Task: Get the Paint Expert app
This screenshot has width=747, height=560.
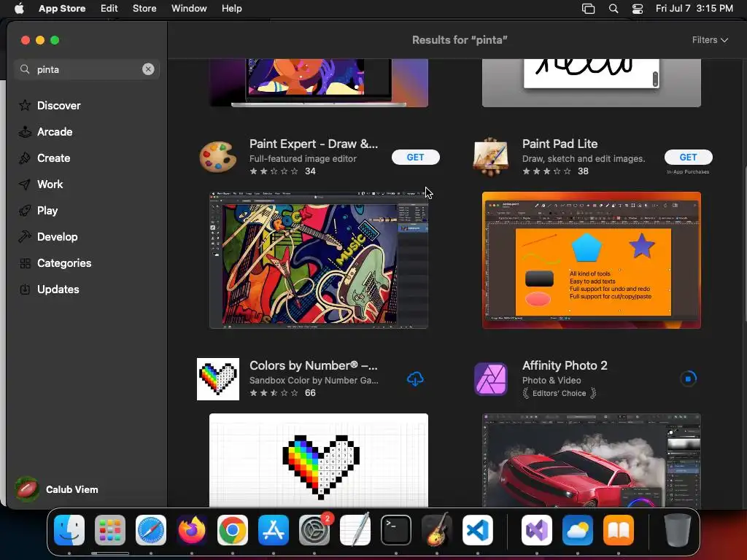Action: pos(415,157)
